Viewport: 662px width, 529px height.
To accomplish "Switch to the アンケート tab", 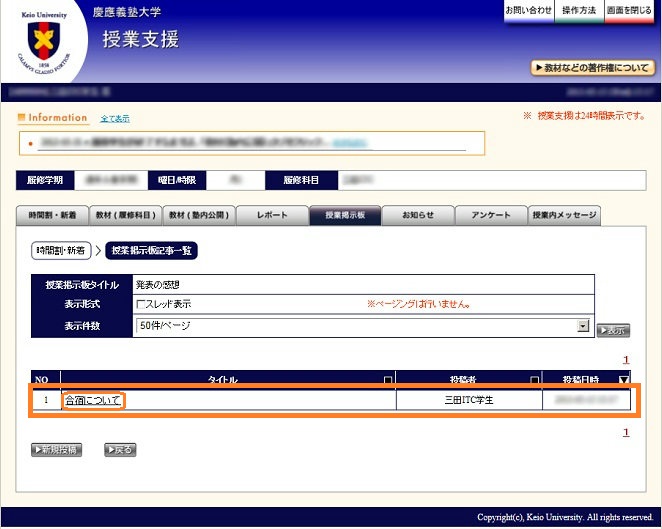I will coord(491,215).
